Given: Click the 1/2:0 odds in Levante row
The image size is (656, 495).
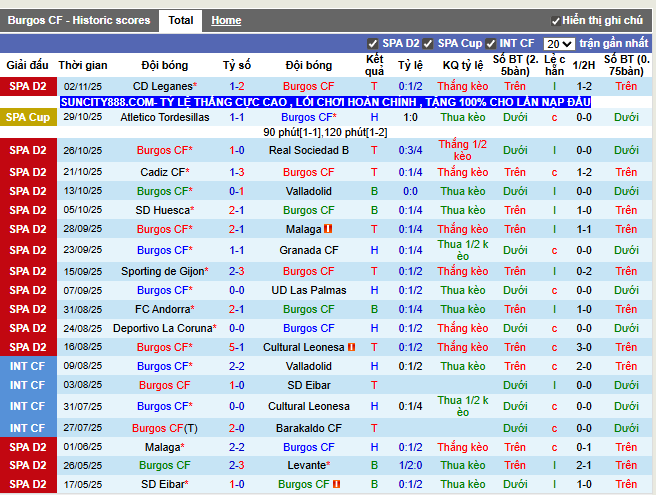Looking at the screenshot, I should [410, 465].
